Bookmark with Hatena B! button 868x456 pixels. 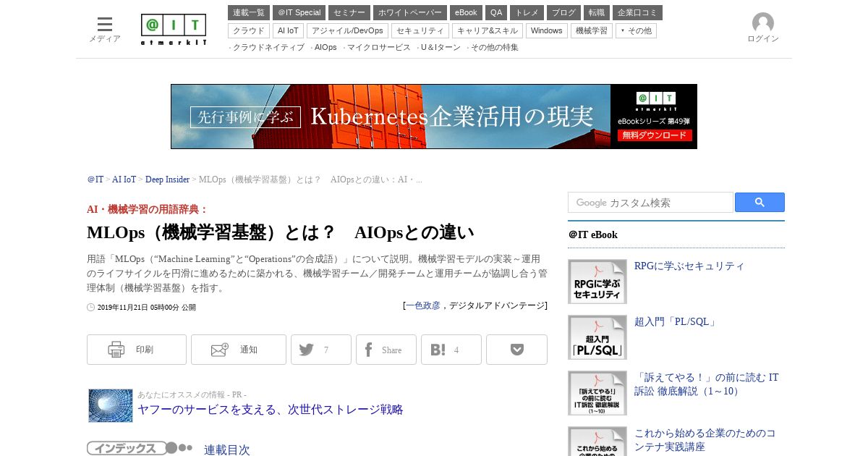(x=451, y=350)
